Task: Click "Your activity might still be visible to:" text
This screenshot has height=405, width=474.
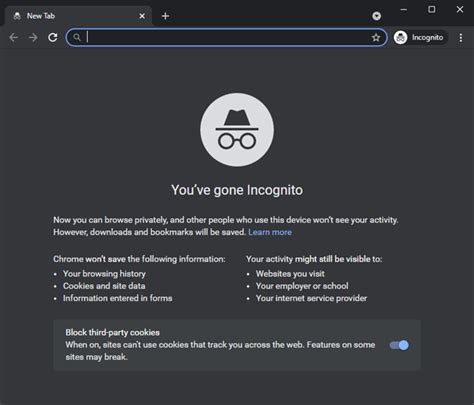Action: click(x=314, y=259)
